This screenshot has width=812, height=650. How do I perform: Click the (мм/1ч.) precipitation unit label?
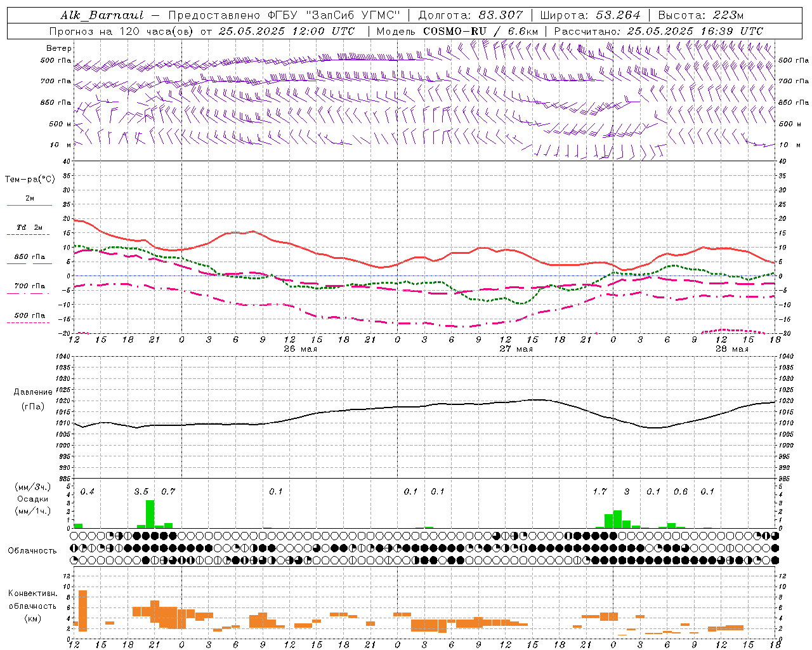[x=33, y=511]
